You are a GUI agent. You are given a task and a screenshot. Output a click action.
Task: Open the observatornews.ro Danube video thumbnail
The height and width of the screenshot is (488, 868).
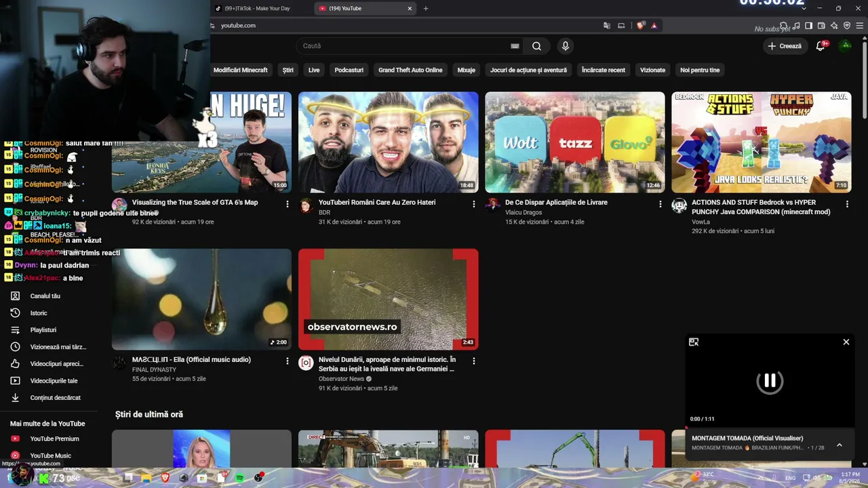[x=389, y=299]
